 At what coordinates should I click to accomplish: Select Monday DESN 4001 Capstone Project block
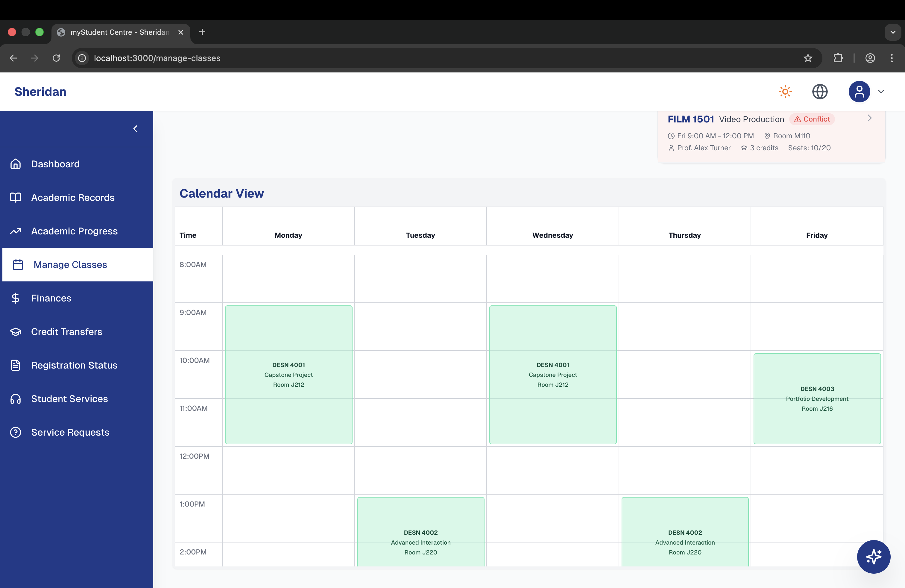pyautogui.click(x=288, y=375)
